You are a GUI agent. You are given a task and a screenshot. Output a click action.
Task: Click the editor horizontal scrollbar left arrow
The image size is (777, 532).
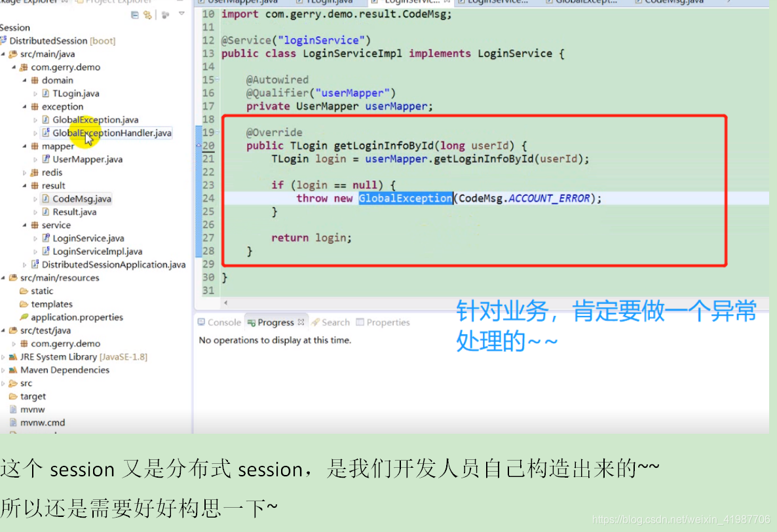226,303
